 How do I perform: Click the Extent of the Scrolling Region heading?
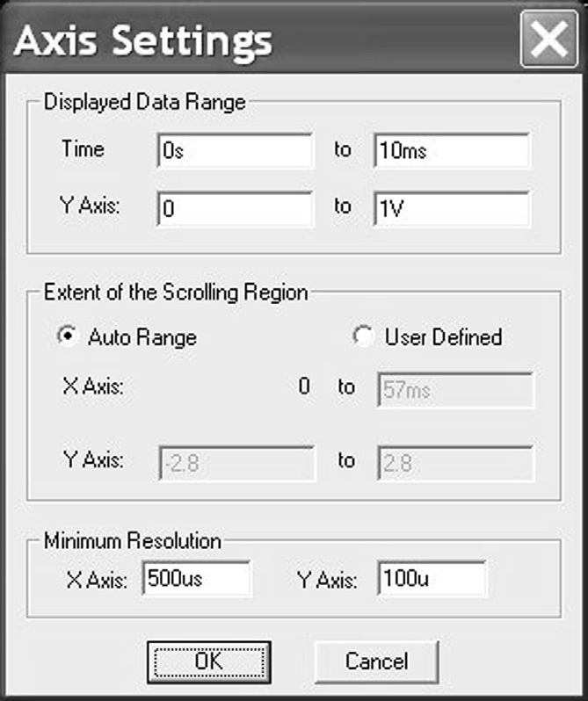(x=176, y=292)
